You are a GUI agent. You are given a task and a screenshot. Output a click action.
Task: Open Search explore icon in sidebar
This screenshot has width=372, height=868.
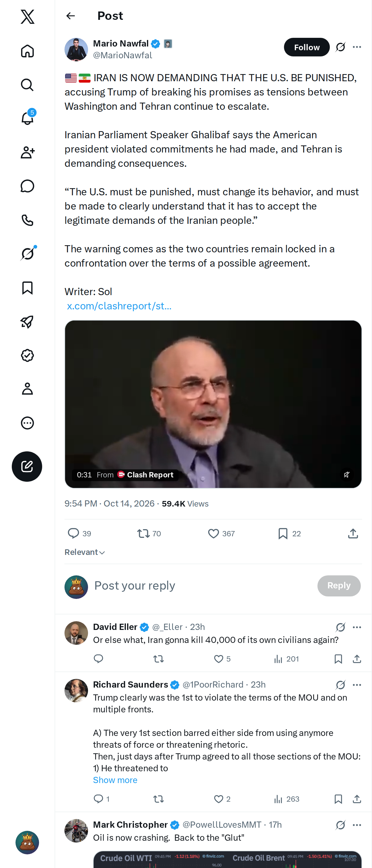click(x=28, y=85)
